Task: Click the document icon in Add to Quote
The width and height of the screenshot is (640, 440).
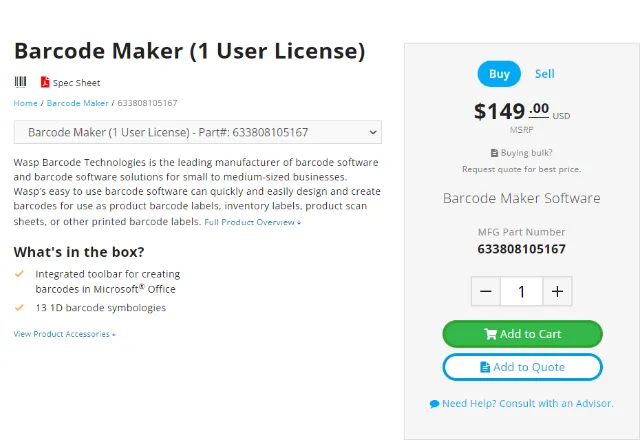Action: (485, 367)
